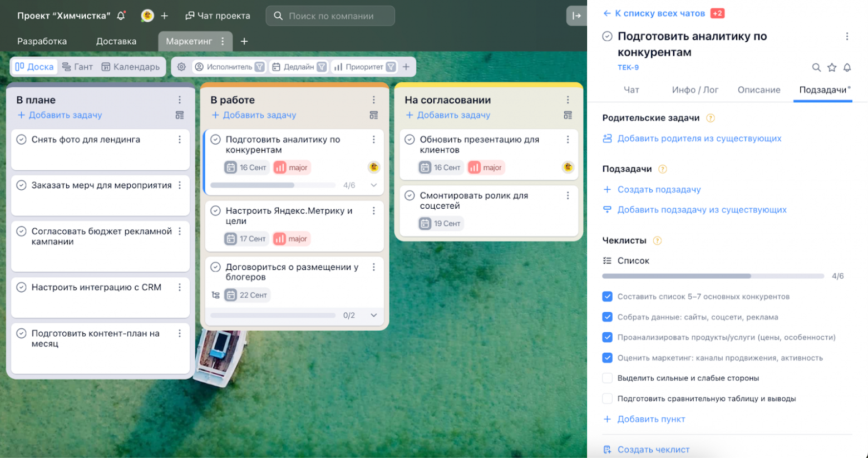Click "Создать подзадачу" link
Viewport: 868px width, 458px height.
coord(659,189)
